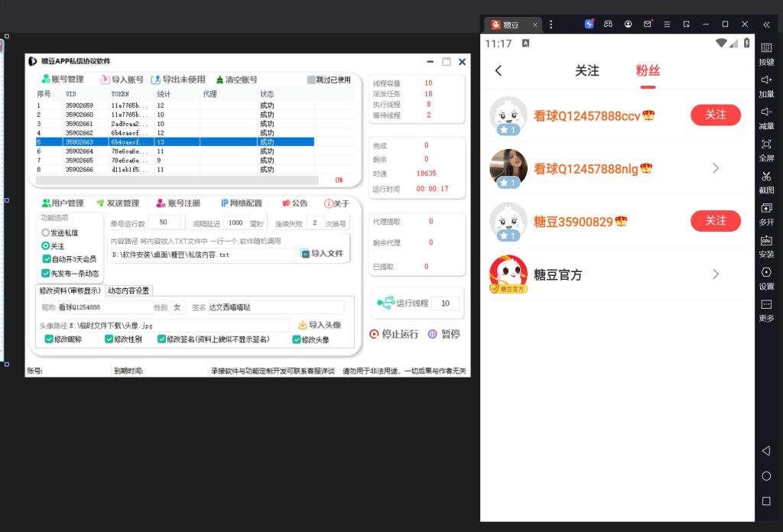Select the 发送私信 radio button
Viewport: 783px width, 532px height.
tap(46, 232)
